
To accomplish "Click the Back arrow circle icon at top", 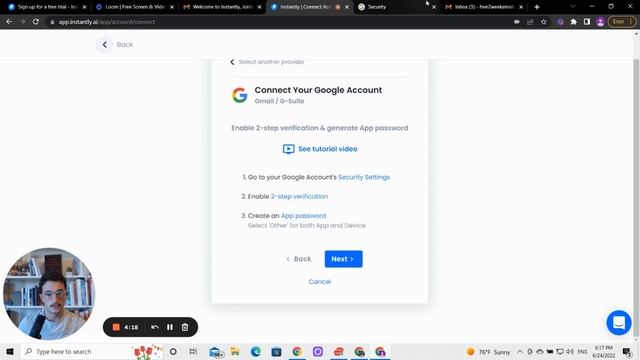I will pyautogui.click(x=104, y=44).
